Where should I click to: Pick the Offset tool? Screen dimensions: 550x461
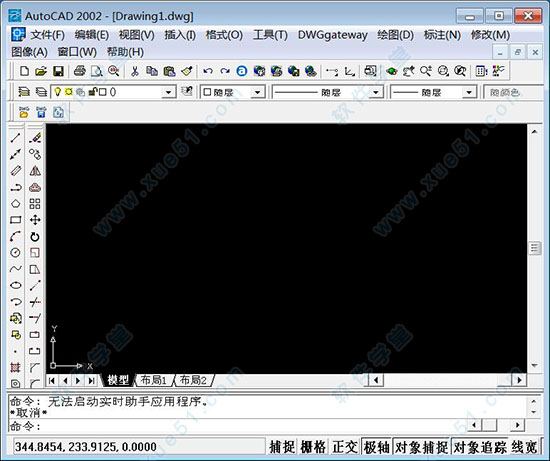coord(35,187)
